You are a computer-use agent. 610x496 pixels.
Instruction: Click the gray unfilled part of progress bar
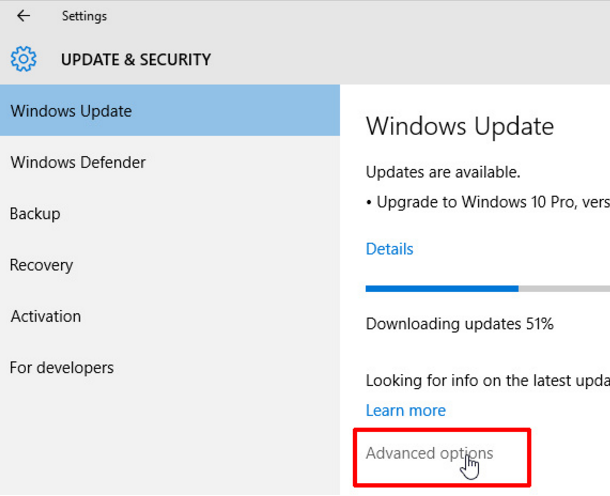[x=564, y=289]
